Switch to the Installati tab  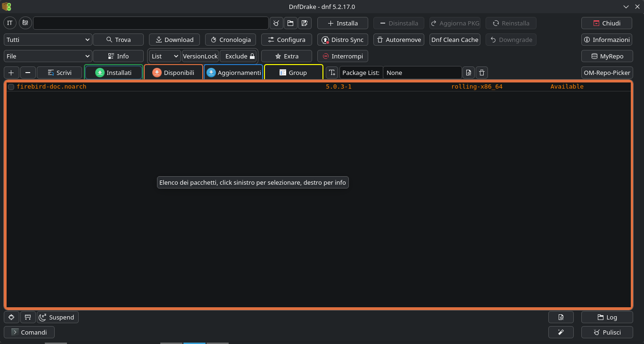114,73
